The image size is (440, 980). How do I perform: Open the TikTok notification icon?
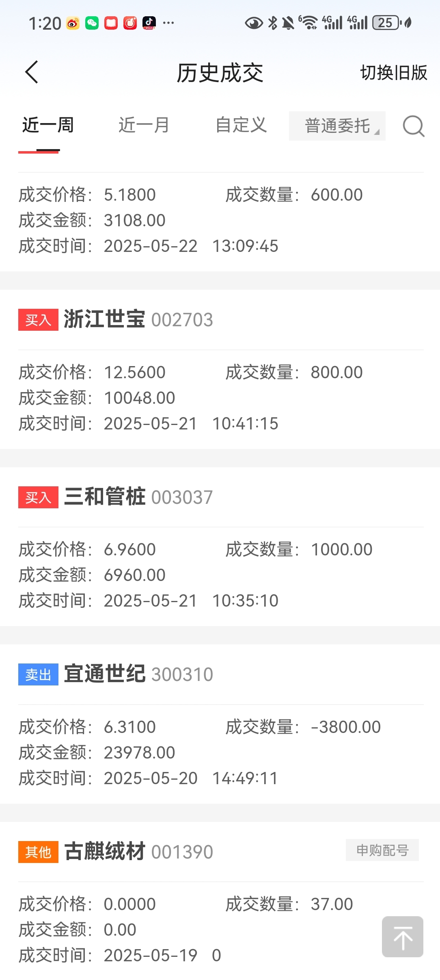[149, 23]
